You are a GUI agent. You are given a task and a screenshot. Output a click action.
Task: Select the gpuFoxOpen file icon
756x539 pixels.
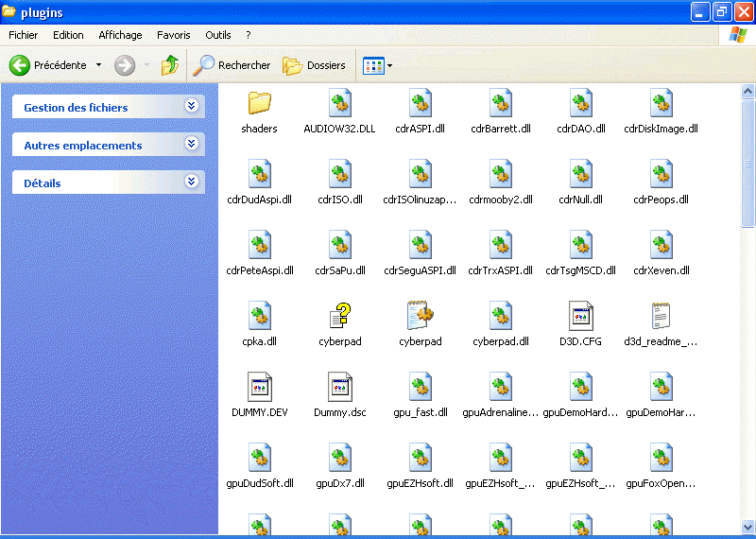(x=661, y=458)
